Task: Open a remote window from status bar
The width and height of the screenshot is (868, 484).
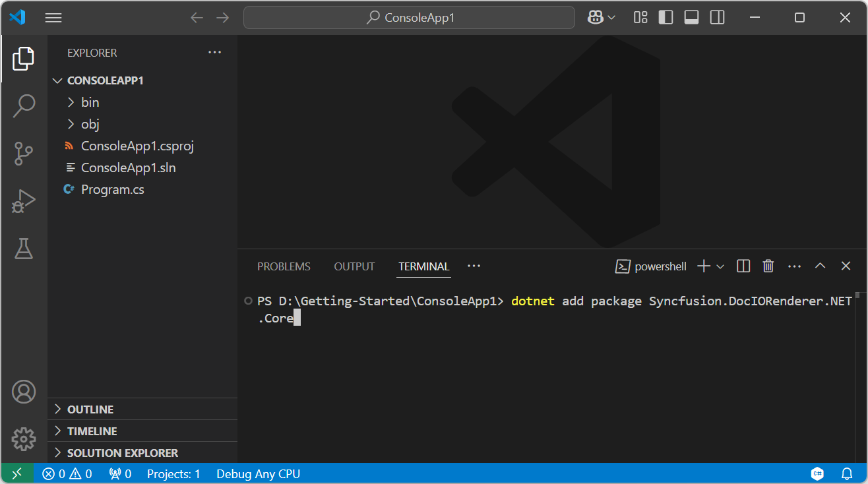Action: pos(17,473)
